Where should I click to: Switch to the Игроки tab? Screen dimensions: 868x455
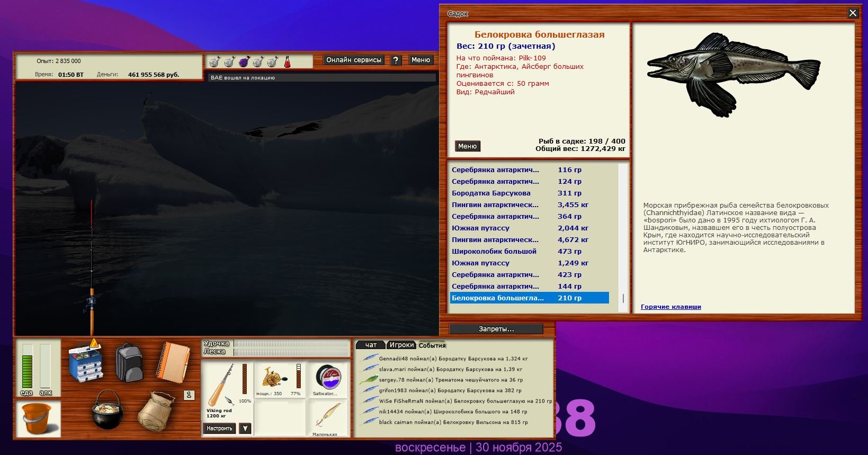401,345
